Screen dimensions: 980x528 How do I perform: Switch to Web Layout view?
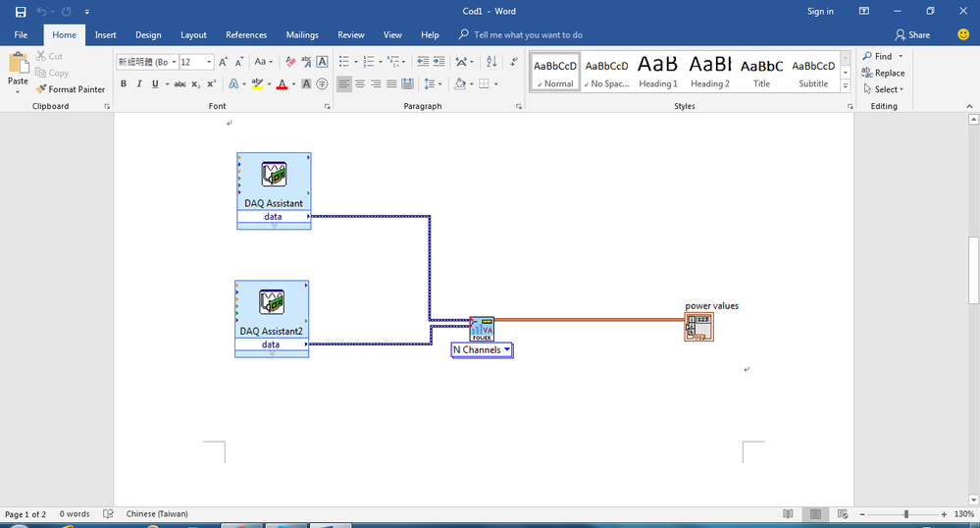tap(843, 514)
